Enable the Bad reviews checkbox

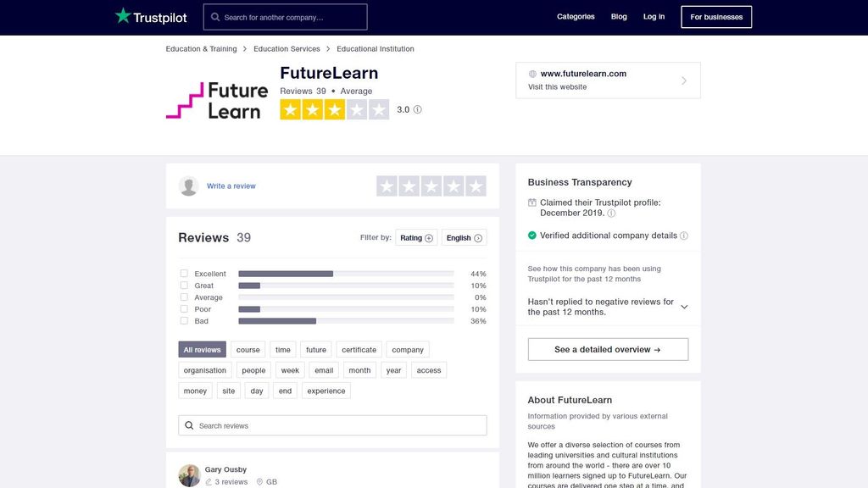tap(184, 321)
